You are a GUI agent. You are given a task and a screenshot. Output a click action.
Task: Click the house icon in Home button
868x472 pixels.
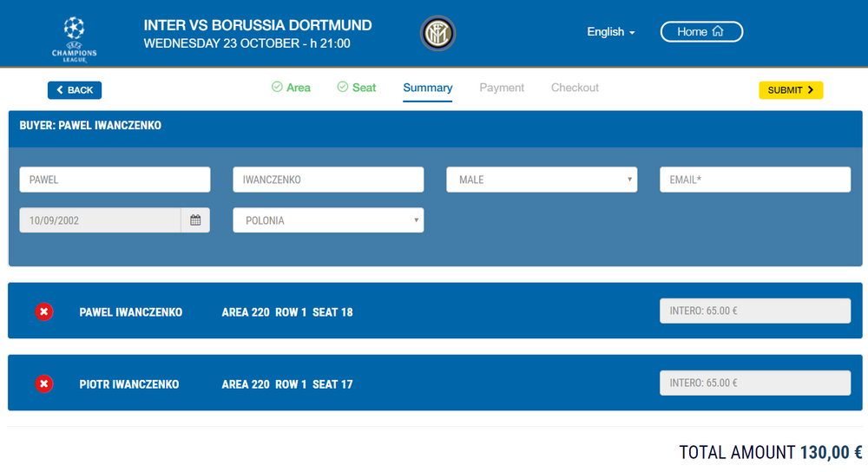[x=718, y=31]
